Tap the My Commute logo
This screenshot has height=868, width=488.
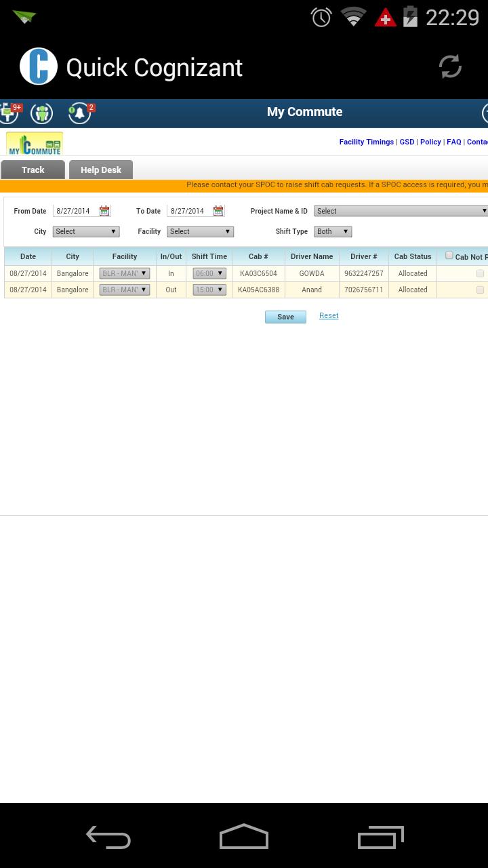pos(35,144)
